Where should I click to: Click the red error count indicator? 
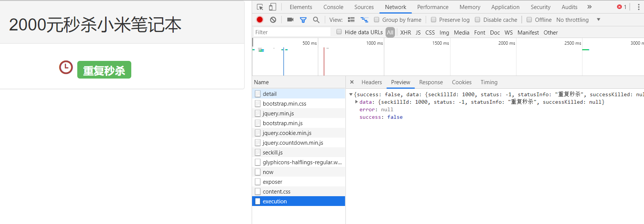pos(622,7)
